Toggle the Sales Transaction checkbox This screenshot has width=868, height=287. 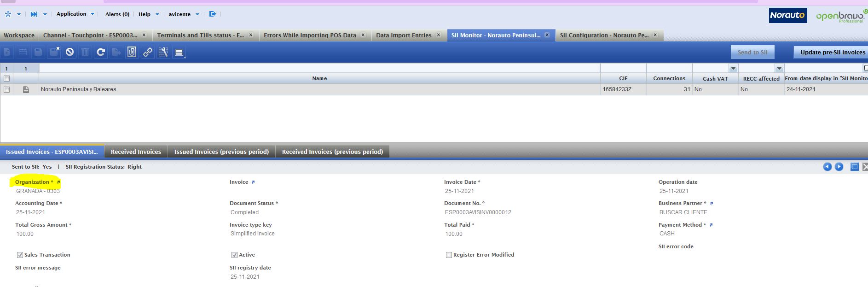20,255
